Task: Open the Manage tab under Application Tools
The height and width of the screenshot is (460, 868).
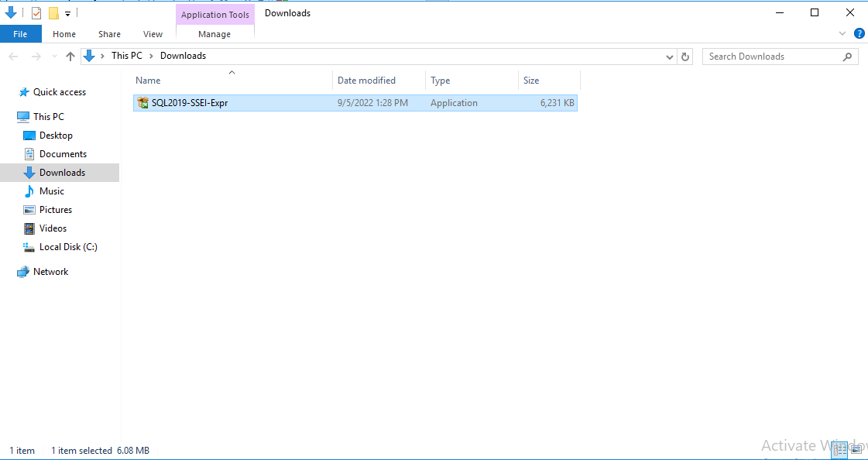Action: [x=214, y=34]
